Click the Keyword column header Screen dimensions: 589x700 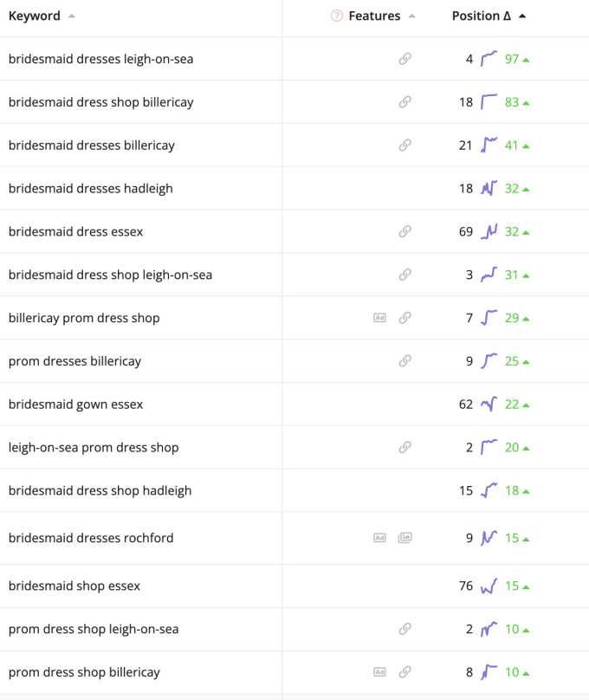(x=35, y=16)
